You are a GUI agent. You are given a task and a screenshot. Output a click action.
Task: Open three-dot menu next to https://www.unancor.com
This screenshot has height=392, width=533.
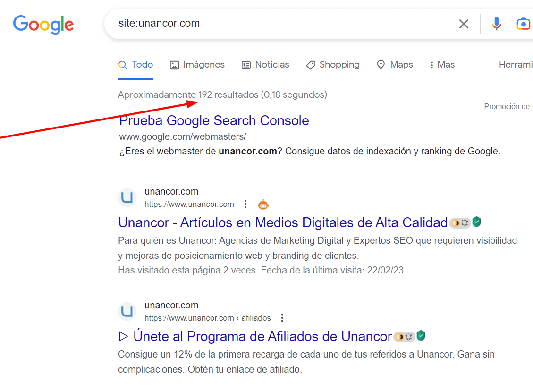[245, 204]
